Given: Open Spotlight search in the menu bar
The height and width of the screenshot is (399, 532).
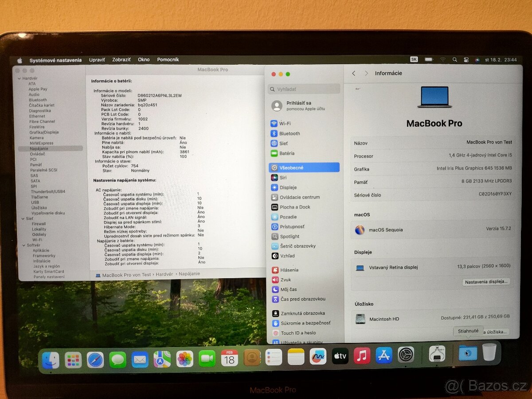Looking at the screenshot, I should pos(455,59).
